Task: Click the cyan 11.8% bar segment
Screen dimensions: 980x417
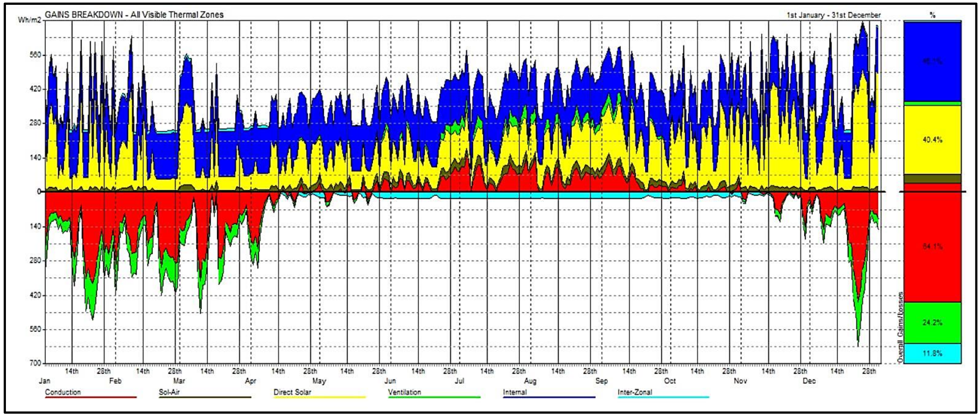Action: [932, 353]
